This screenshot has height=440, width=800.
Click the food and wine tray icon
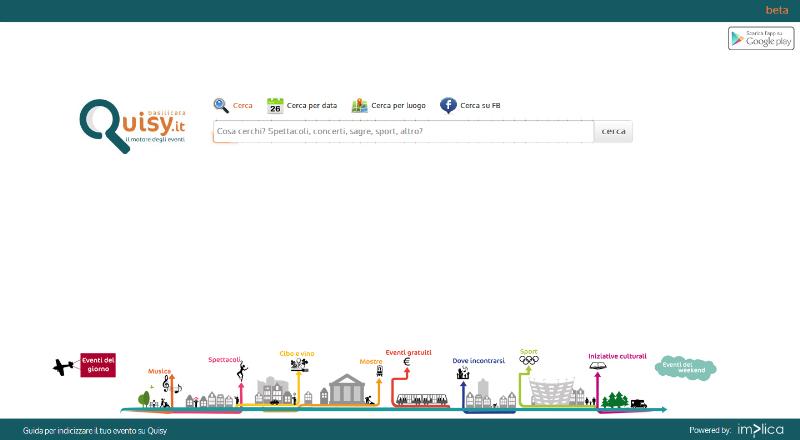pos(299,364)
